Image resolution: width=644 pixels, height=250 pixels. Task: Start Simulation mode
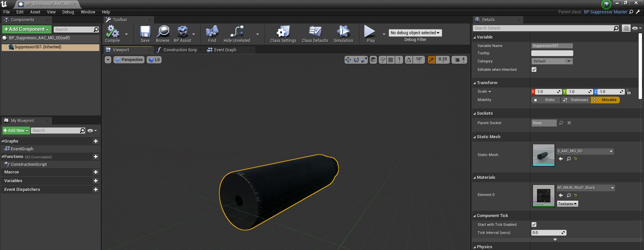(343, 34)
